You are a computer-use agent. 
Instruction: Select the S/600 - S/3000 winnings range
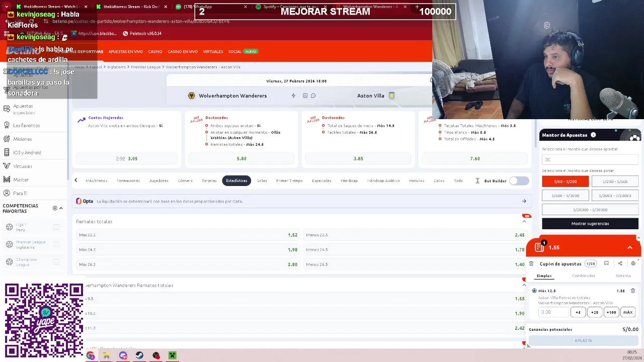coord(566,196)
